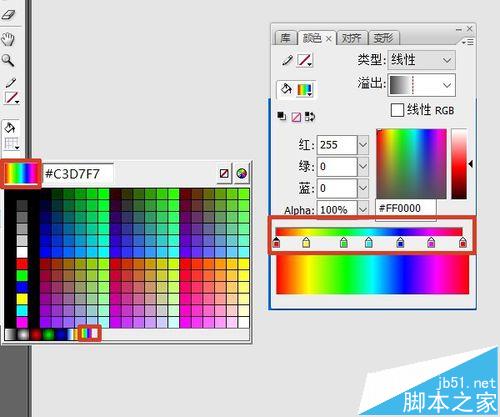Select the magenta gradient stop
The image size is (500, 417).
[x=431, y=243]
